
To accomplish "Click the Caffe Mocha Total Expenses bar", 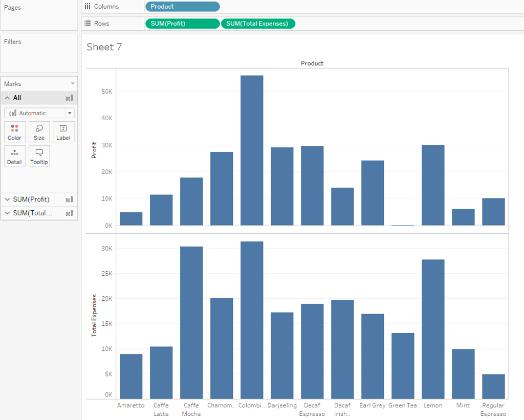I will coord(191,322).
